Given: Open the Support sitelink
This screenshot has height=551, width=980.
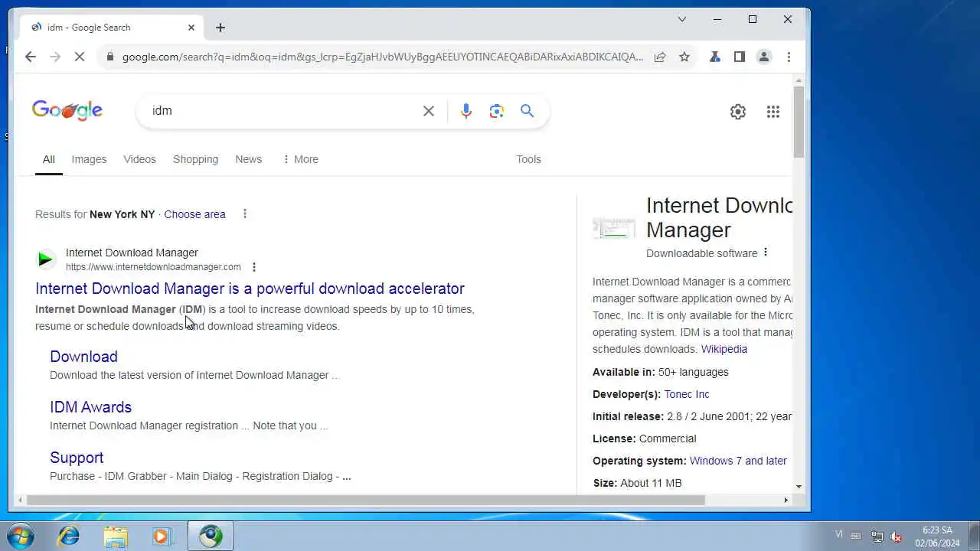Looking at the screenshot, I should [x=77, y=458].
